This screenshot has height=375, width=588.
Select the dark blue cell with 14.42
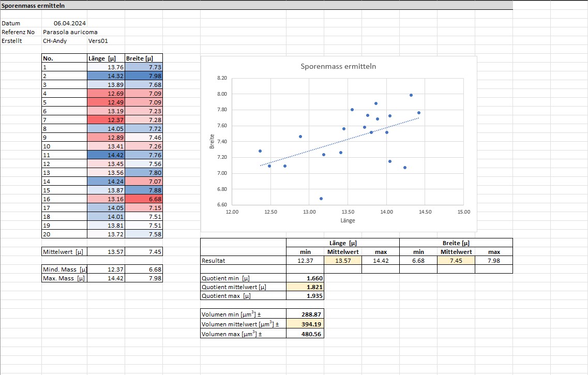(x=106, y=155)
